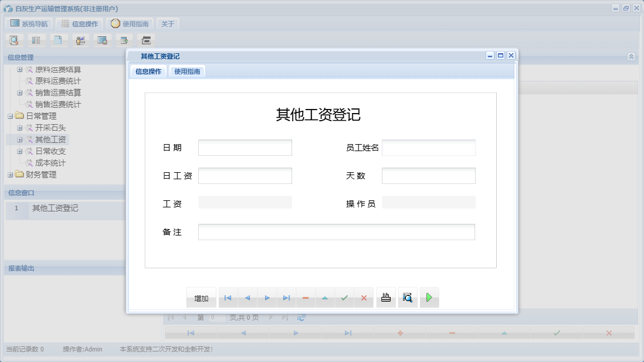Switch to the 使用指南 tab in the dialog

click(187, 71)
